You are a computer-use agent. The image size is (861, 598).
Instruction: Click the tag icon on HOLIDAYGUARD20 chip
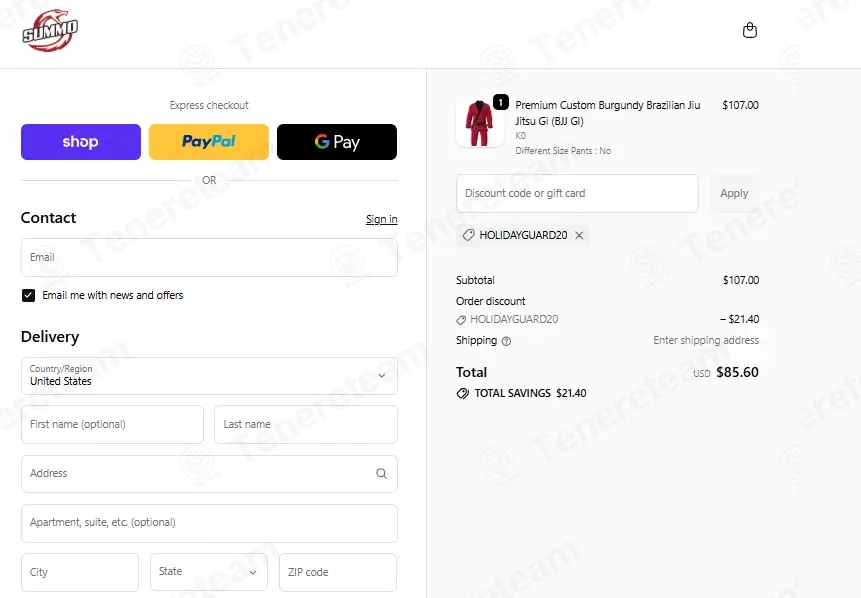(x=468, y=235)
